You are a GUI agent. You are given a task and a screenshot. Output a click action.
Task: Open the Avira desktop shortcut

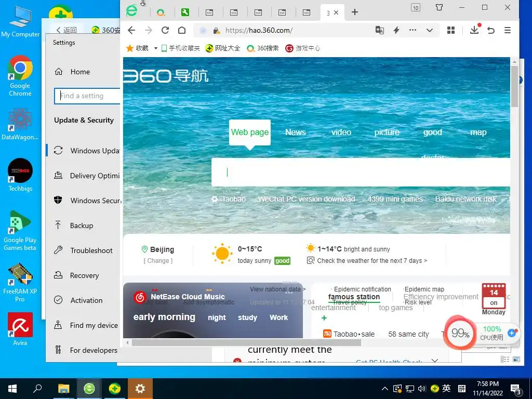(x=20, y=329)
